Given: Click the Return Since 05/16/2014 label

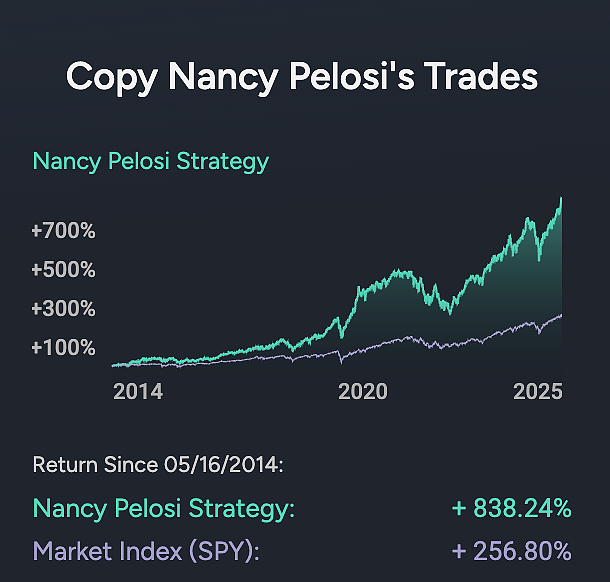Looking at the screenshot, I should click(x=158, y=465).
